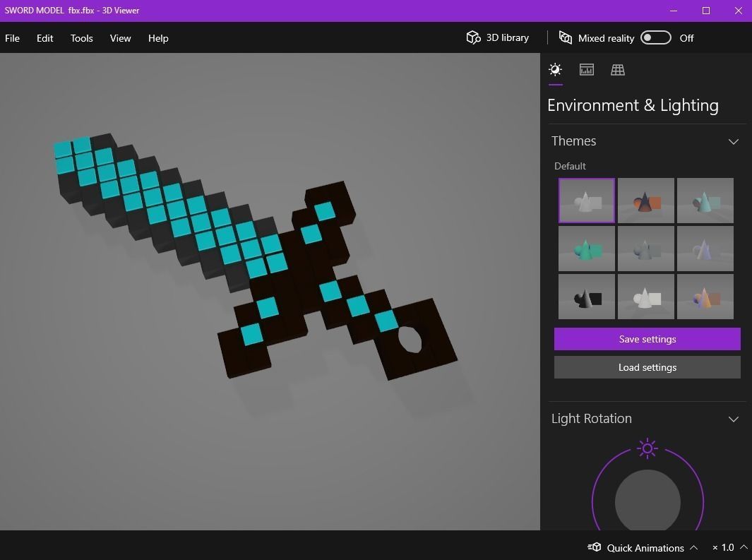Select the orange-red theme thumbnail
Image resolution: width=752 pixels, height=560 pixels.
[x=646, y=201]
